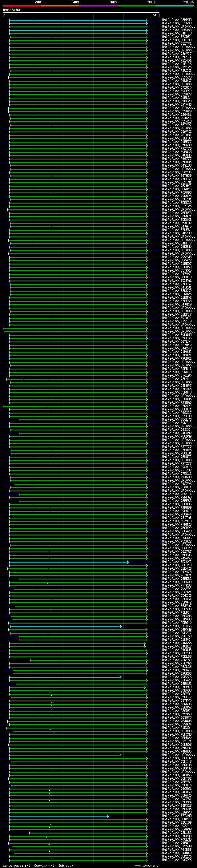Select last label UniRef100_A0CZY6
Screen dimensions: 197x868
[x=177, y=860]
